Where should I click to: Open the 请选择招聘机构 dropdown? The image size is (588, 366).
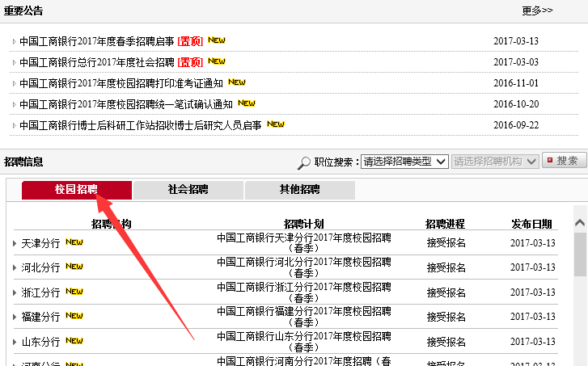[495, 162]
